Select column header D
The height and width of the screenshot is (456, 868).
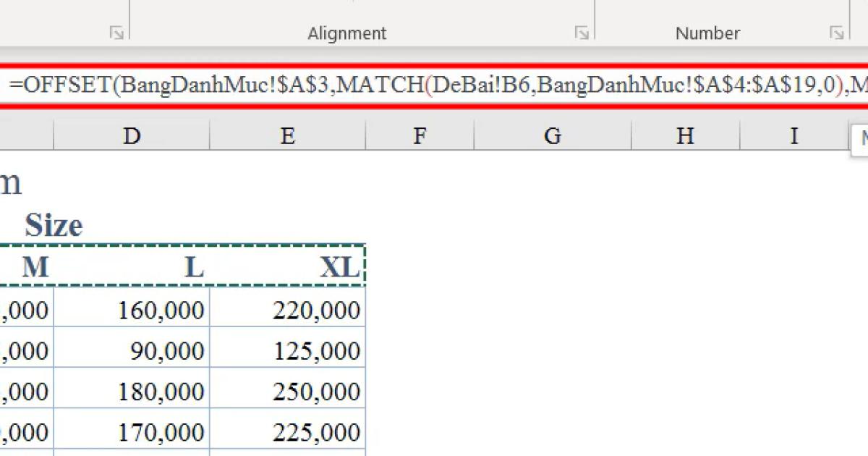pos(132,135)
